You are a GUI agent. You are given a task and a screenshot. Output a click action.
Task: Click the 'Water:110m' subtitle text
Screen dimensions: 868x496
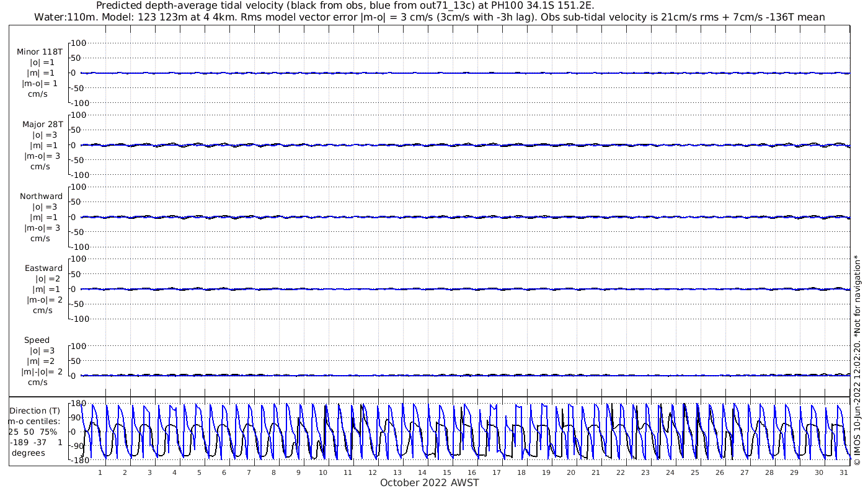click(x=66, y=17)
